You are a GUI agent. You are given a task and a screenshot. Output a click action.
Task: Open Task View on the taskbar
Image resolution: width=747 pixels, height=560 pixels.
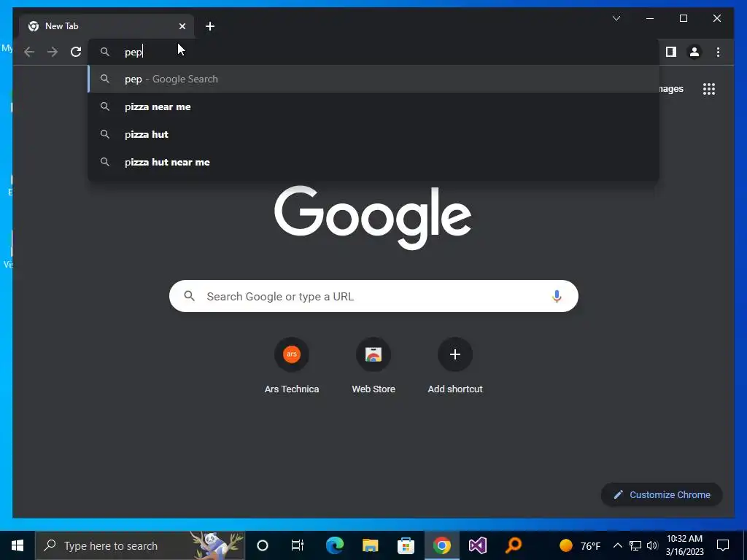click(298, 545)
